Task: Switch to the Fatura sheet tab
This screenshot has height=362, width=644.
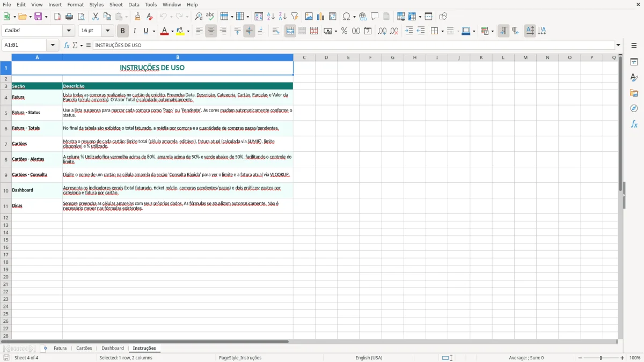Action: point(60,348)
